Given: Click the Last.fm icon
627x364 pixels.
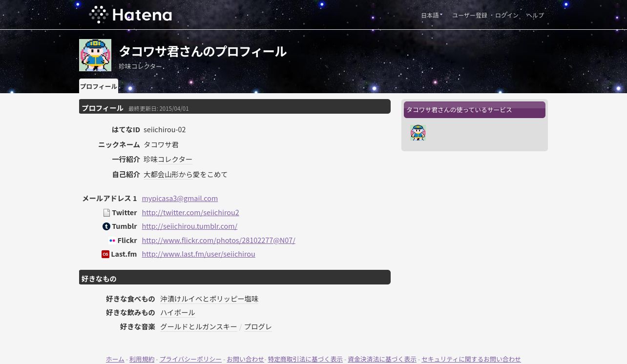Looking at the screenshot, I should tap(105, 254).
